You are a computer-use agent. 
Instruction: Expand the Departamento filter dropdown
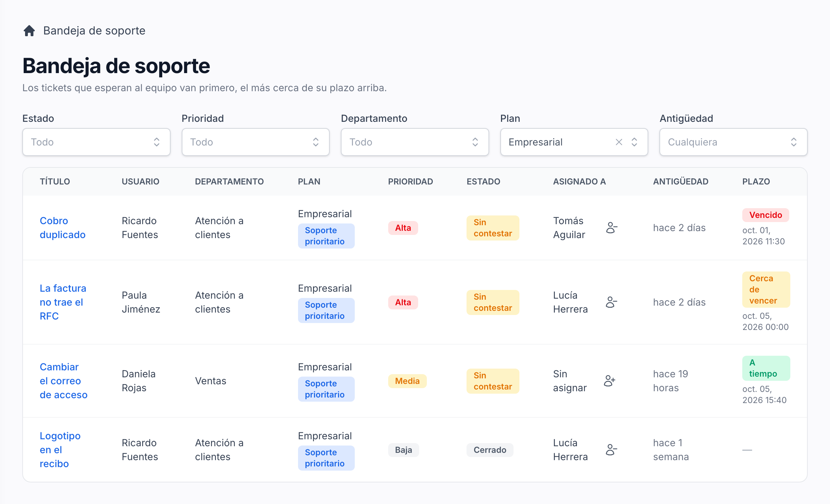[415, 142]
